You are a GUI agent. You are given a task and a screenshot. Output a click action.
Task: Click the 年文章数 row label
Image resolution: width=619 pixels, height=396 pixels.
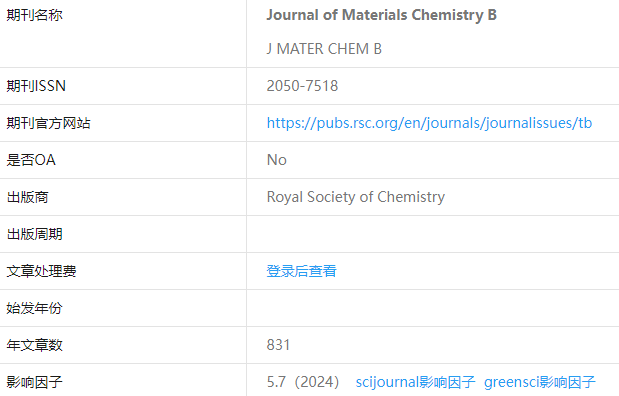(x=34, y=345)
